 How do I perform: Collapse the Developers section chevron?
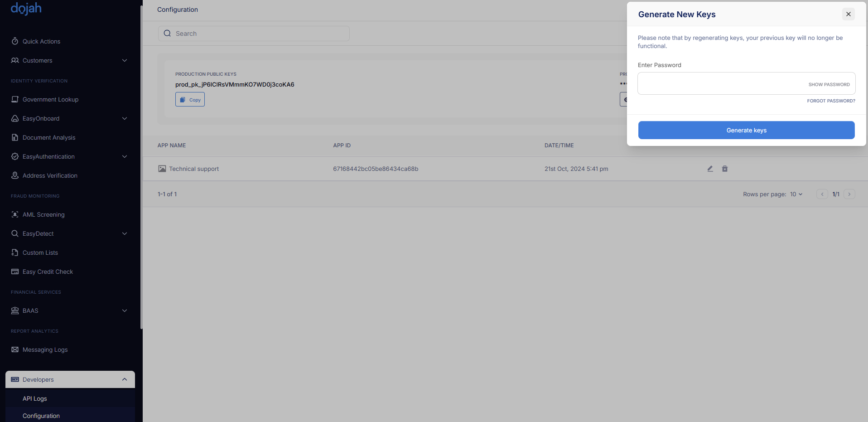[125, 379]
